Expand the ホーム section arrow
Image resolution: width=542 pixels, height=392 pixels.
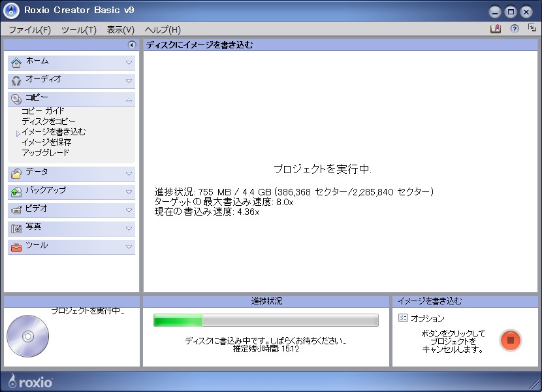click(x=129, y=63)
